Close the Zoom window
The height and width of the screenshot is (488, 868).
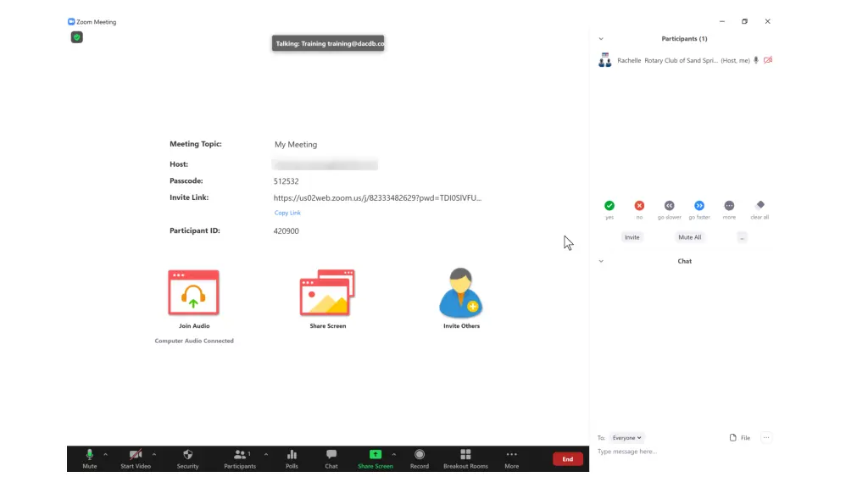767,21
